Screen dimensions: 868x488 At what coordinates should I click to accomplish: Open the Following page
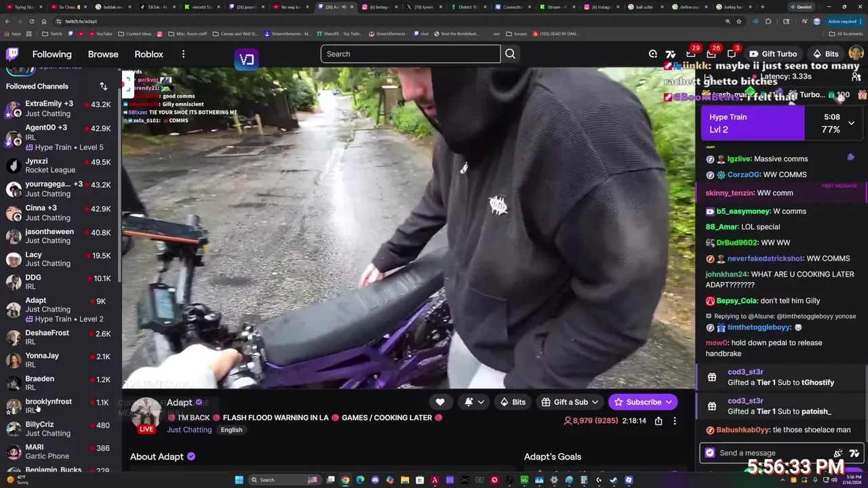[x=52, y=54]
